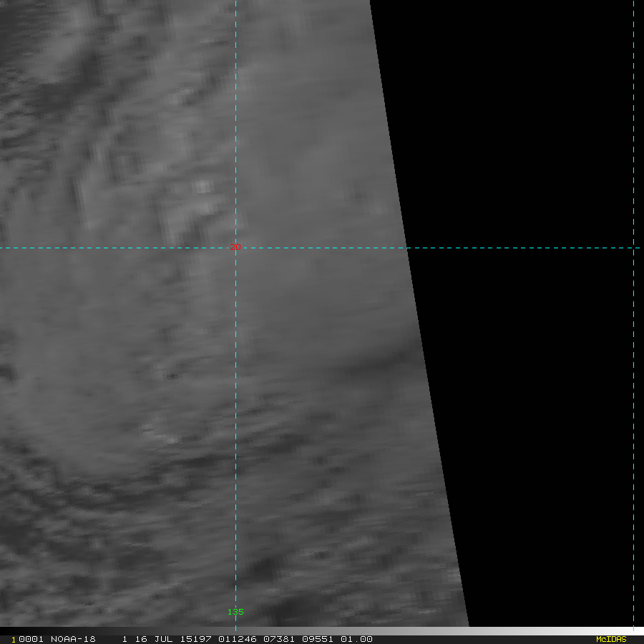This screenshot has width=644, height=644.
Task: Click the yellow McIDAS label
Action: (610, 639)
